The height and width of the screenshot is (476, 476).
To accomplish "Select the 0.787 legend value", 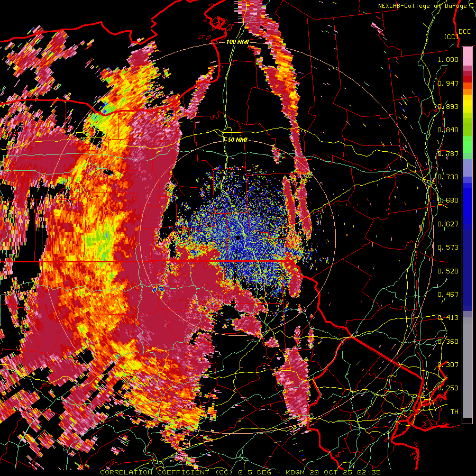I will coord(448,153).
